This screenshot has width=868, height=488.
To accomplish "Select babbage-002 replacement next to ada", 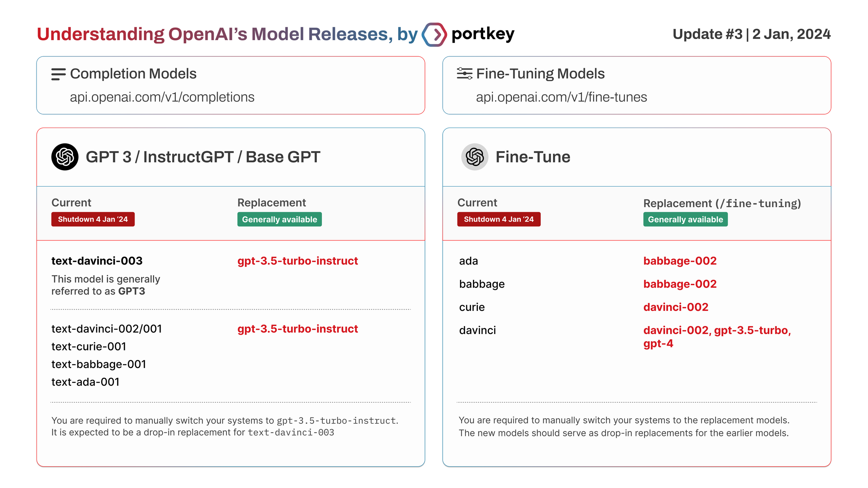I will click(680, 261).
